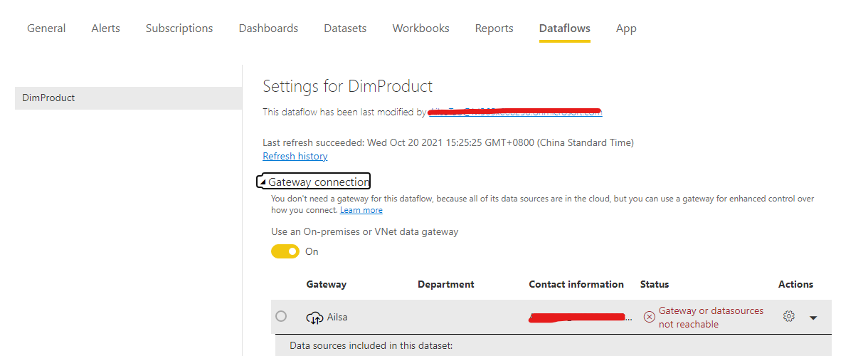Select the Dataflows tab

point(564,28)
